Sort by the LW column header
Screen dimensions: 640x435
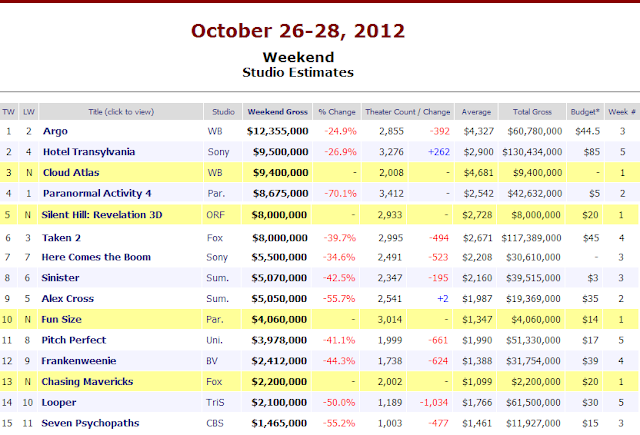[x=29, y=112]
